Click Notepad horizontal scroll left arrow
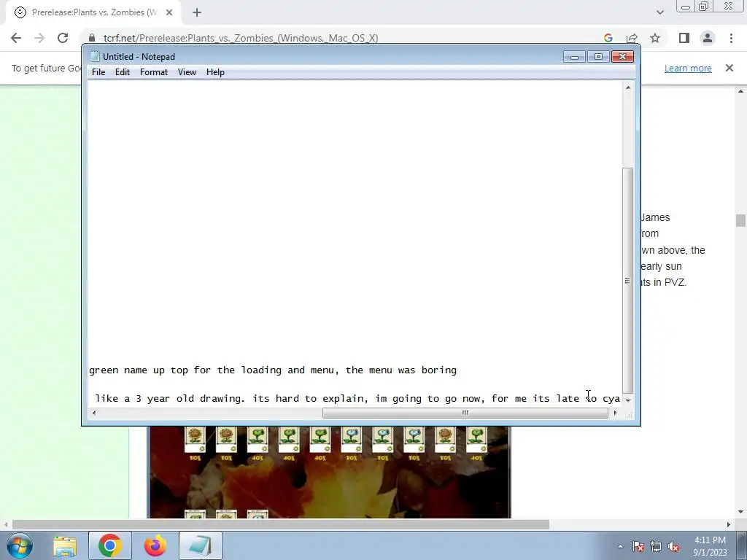747x560 pixels. click(x=94, y=413)
